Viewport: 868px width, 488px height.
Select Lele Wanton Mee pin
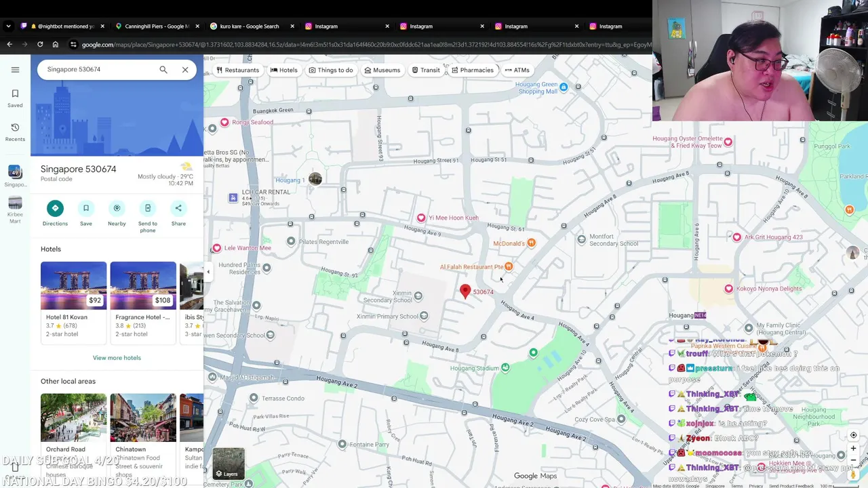[216, 248]
